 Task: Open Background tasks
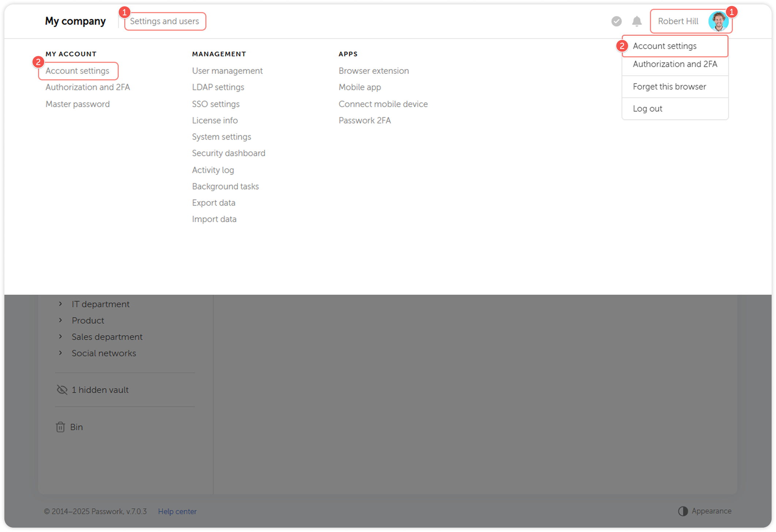tap(225, 186)
